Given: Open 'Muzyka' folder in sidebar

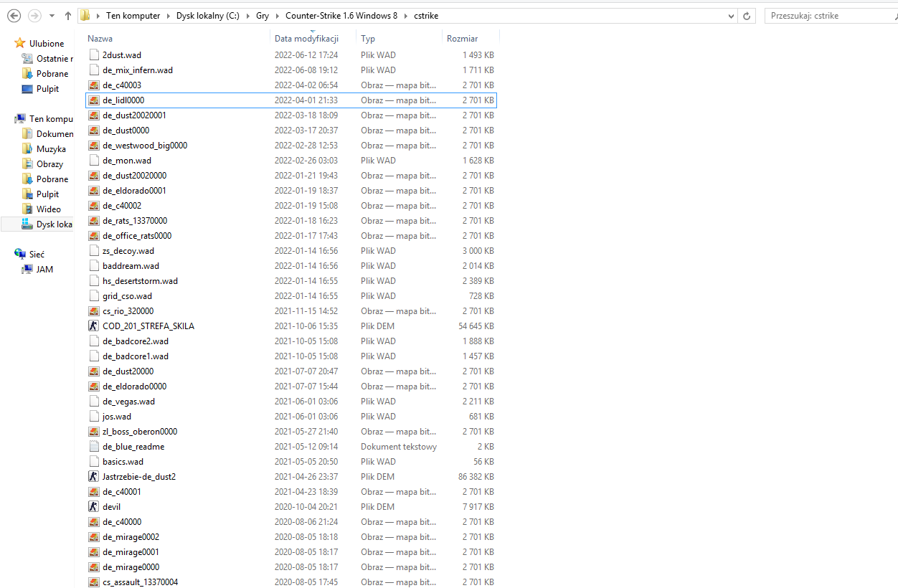Looking at the screenshot, I should 44,149.
